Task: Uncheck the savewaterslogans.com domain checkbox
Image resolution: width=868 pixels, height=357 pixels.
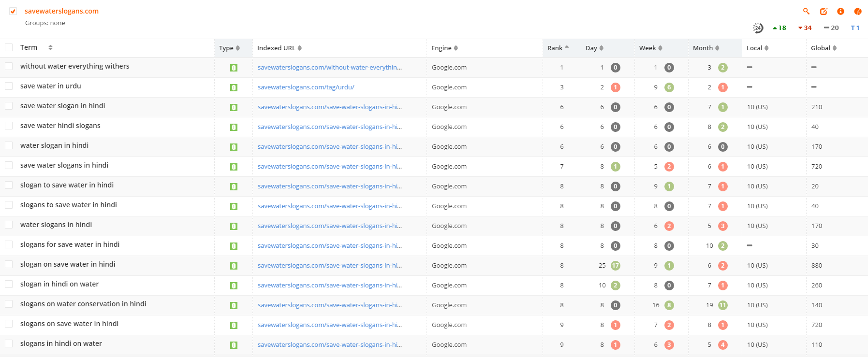Action: pos(13,11)
